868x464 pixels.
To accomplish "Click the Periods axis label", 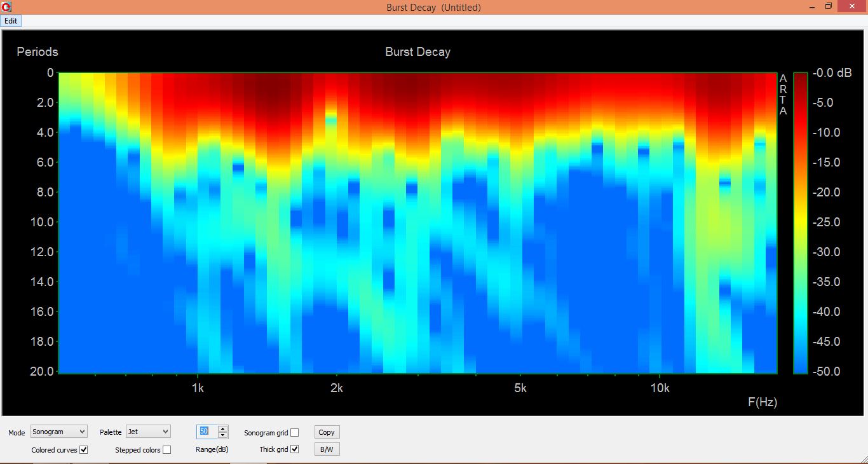I will coord(37,52).
